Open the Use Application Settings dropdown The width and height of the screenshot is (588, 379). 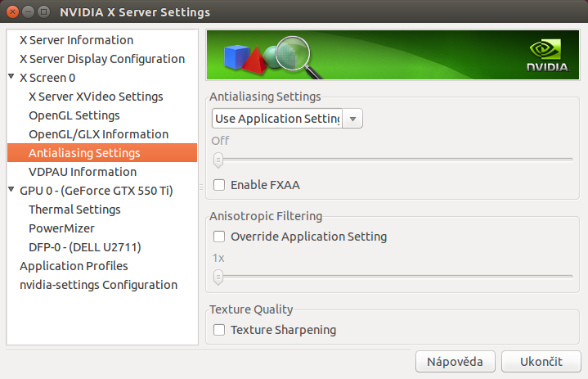coord(287,119)
